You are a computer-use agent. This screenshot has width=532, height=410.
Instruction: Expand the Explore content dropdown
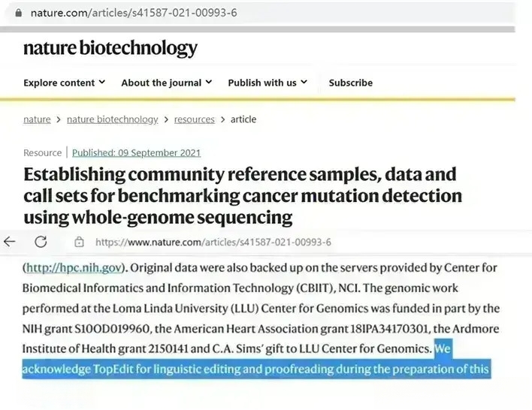pos(64,83)
